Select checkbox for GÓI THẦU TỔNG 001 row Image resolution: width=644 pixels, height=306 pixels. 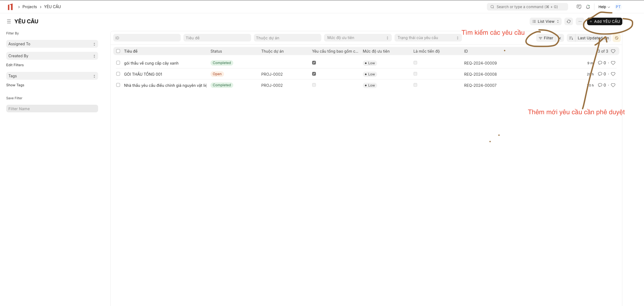tap(118, 74)
